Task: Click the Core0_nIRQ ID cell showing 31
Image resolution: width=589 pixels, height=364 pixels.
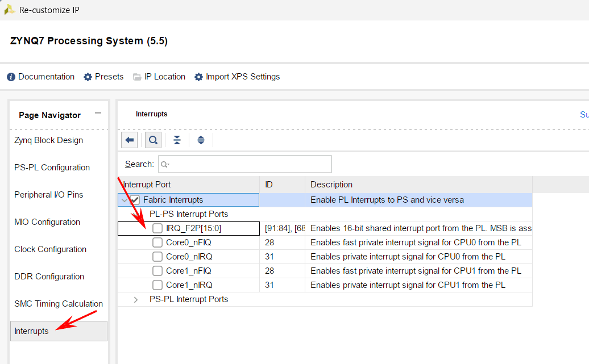Action: click(283, 257)
